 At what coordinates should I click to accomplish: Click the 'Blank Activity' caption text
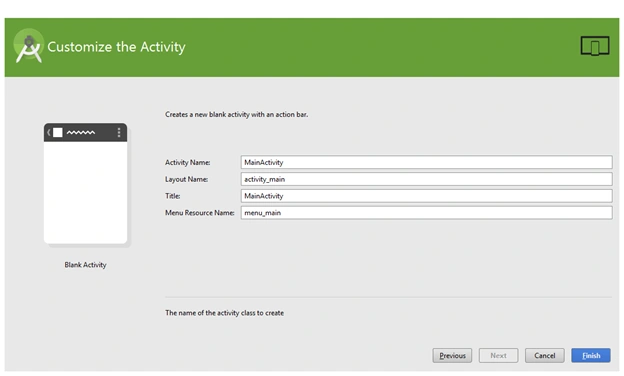85,265
